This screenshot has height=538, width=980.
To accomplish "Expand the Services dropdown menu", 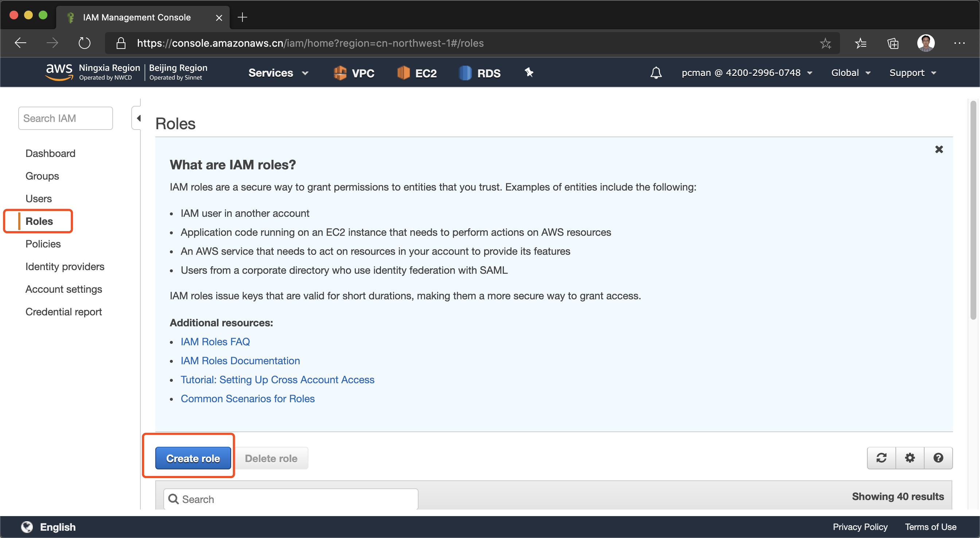I will coord(278,73).
